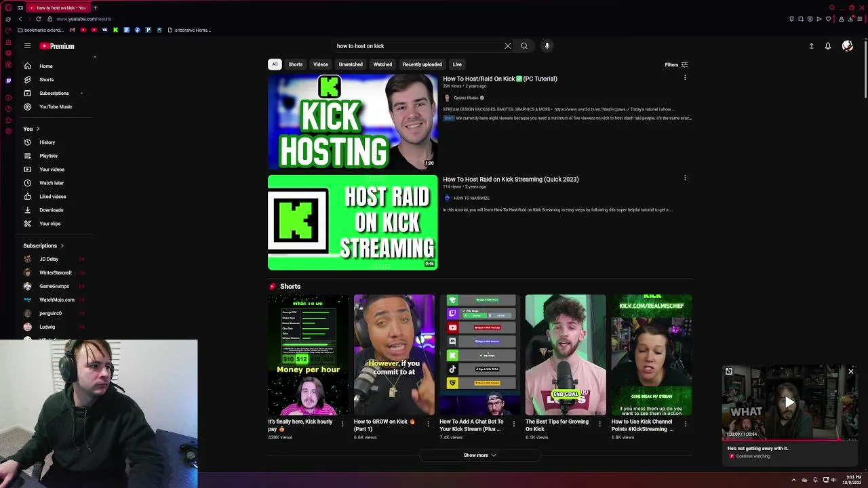Open the Filters menu

pos(676,65)
